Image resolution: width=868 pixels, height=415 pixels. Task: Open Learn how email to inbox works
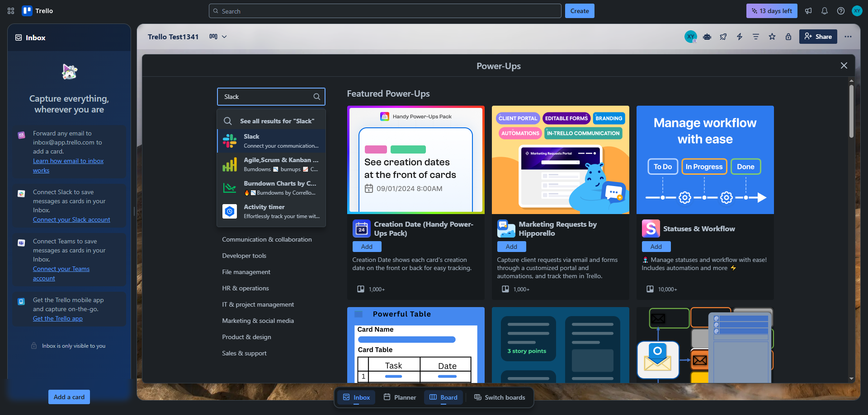68,166
